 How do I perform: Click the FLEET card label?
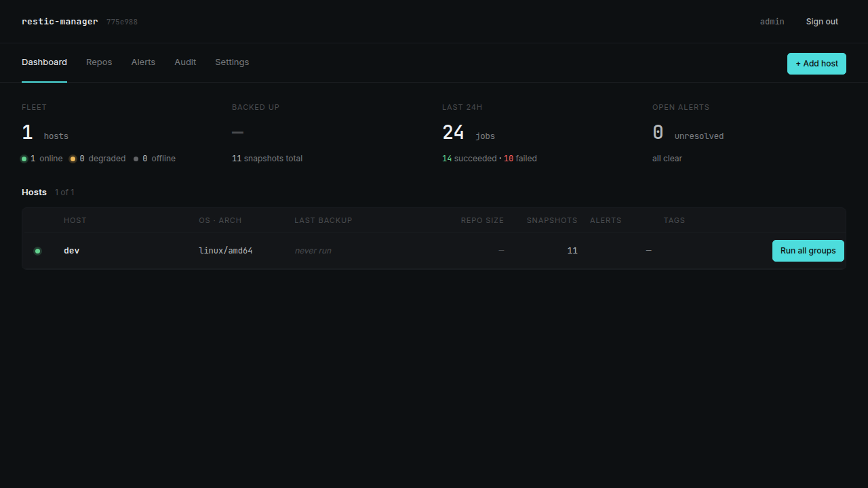pyautogui.click(x=34, y=107)
